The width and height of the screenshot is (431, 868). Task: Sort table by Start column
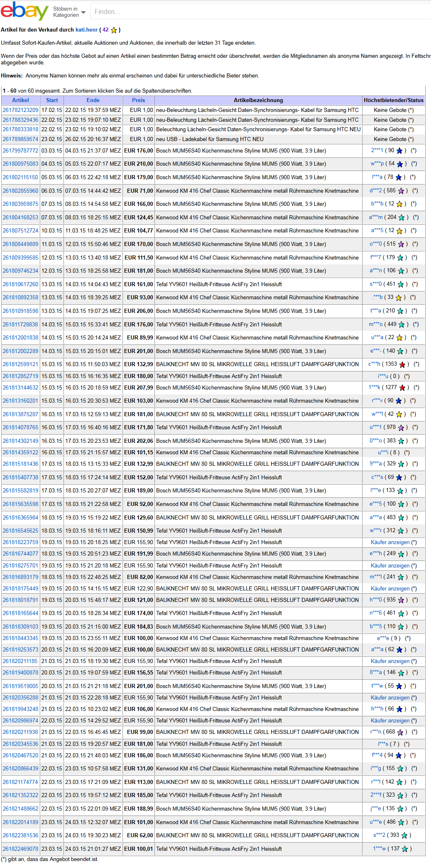pos(52,100)
